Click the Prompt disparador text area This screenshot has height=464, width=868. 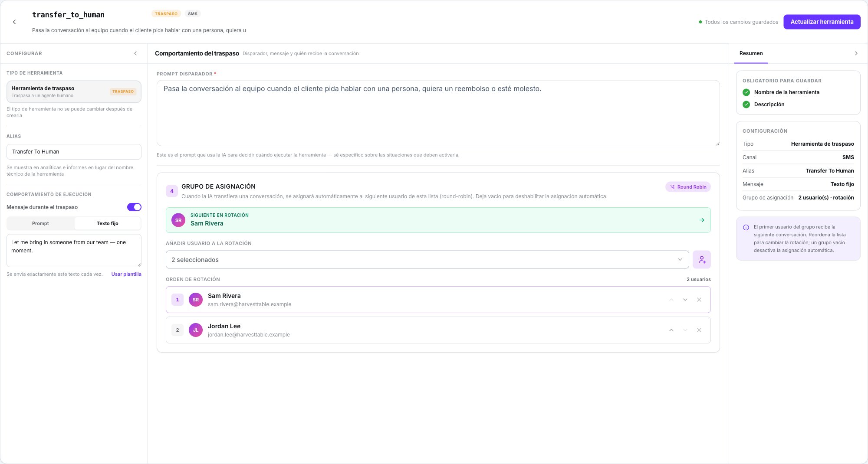(x=438, y=113)
